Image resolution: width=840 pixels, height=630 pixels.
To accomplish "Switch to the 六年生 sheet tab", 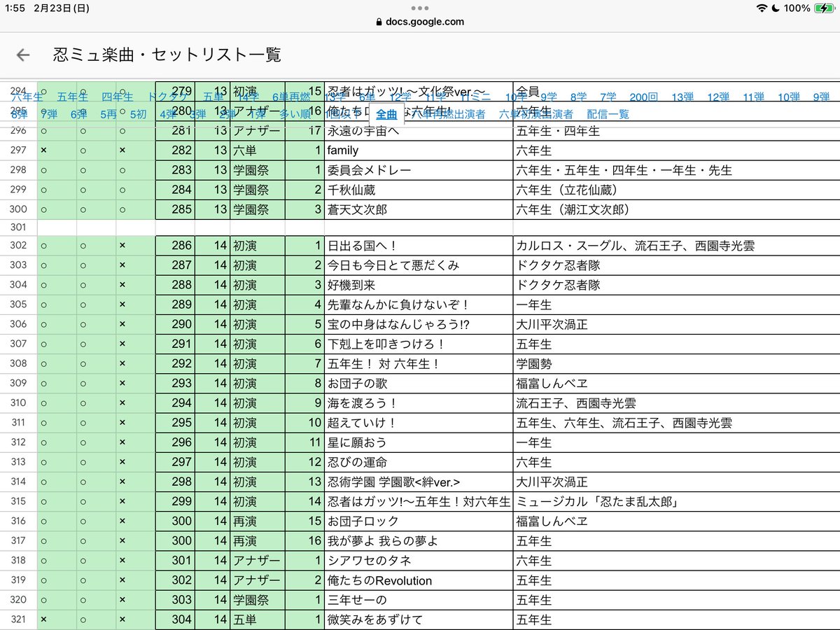I will click(x=27, y=97).
